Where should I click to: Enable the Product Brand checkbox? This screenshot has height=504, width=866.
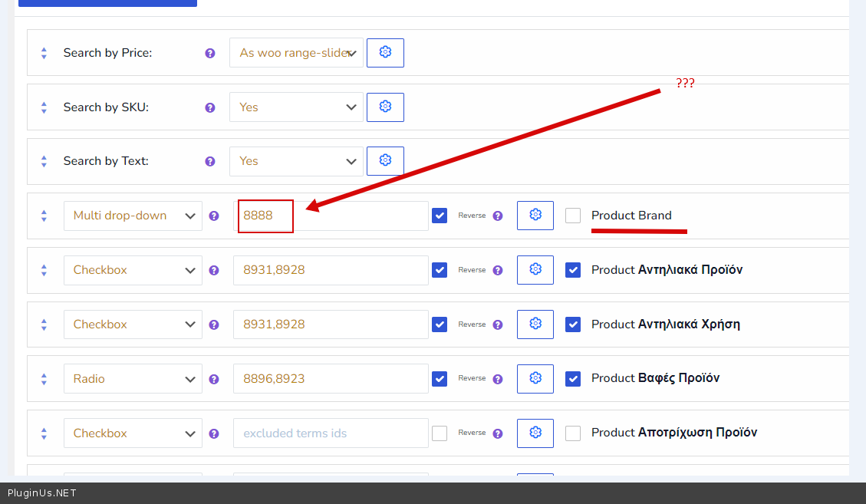coord(573,216)
